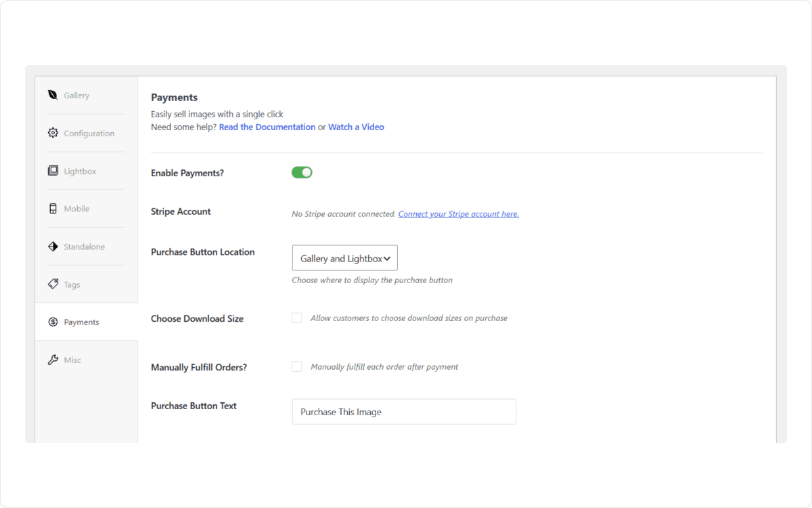Select the Mobile tab label

point(76,209)
